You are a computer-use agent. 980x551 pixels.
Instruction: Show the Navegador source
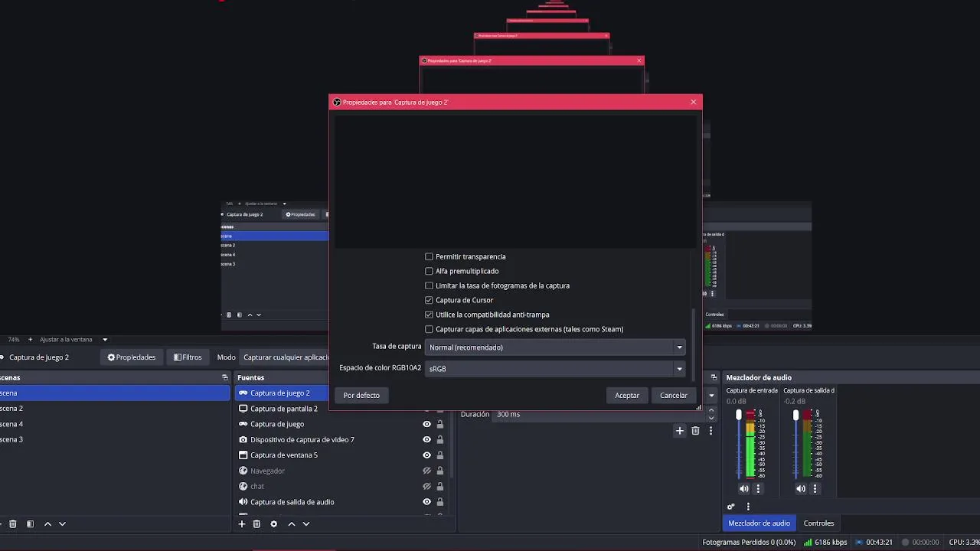pos(427,471)
